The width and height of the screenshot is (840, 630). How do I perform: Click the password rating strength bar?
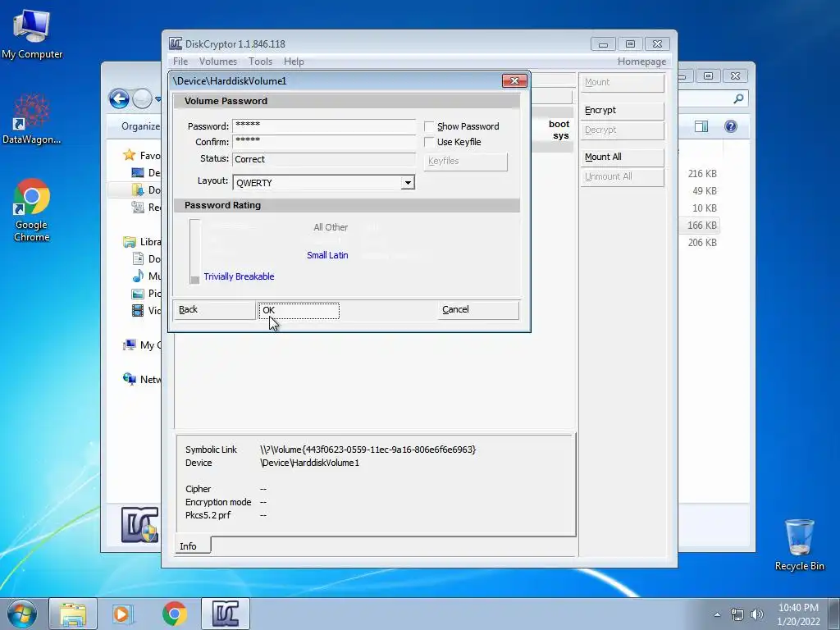(x=194, y=251)
